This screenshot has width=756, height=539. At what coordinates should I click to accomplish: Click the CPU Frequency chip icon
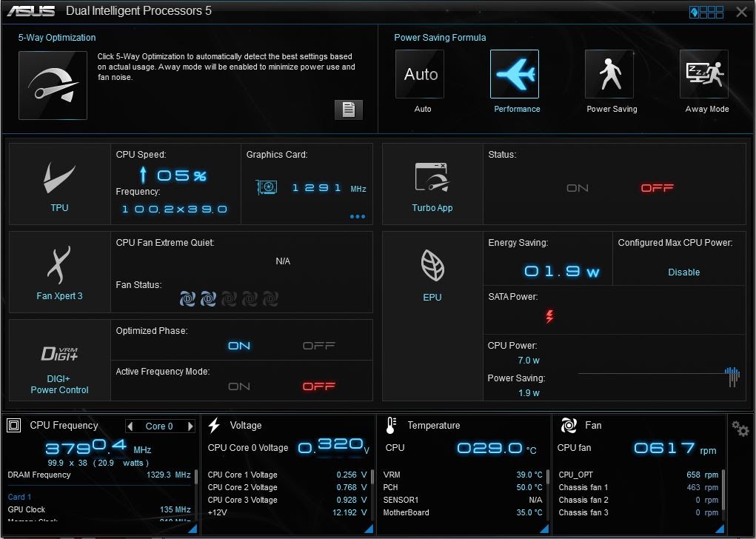pyautogui.click(x=13, y=425)
